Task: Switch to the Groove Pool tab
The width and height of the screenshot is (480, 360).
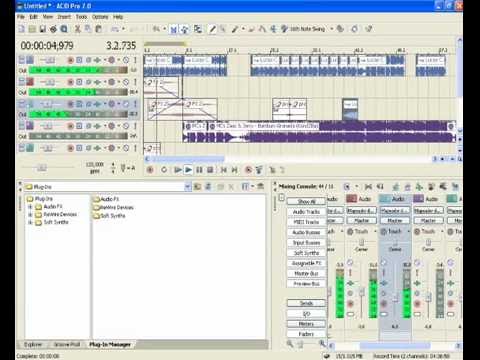Action: (x=67, y=344)
